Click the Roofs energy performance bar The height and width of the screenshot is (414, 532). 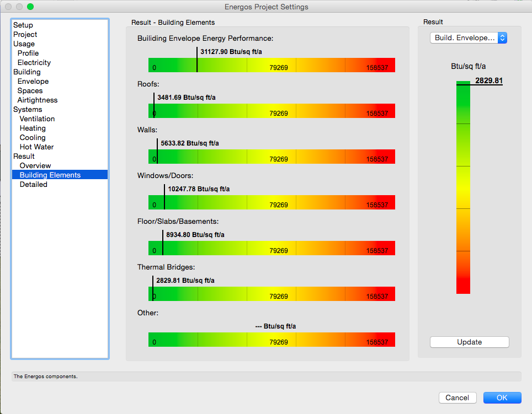coord(272,111)
